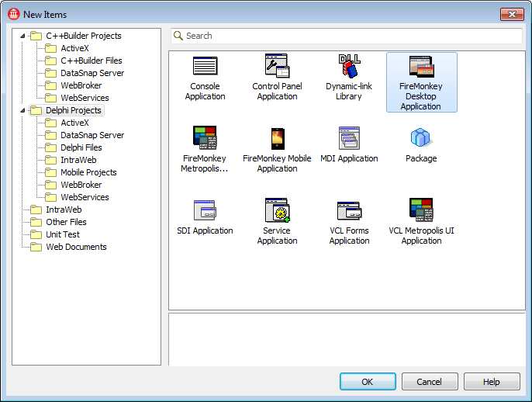Screen dimensions: 532x402
Task: Open the Mobile Projects folder under Delphi
Action: [x=88, y=172]
